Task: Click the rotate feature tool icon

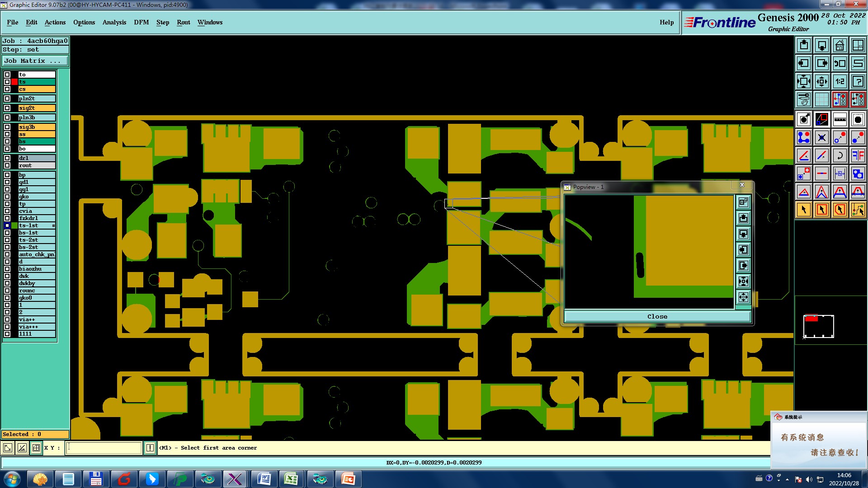Action: (x=840, y=155)
